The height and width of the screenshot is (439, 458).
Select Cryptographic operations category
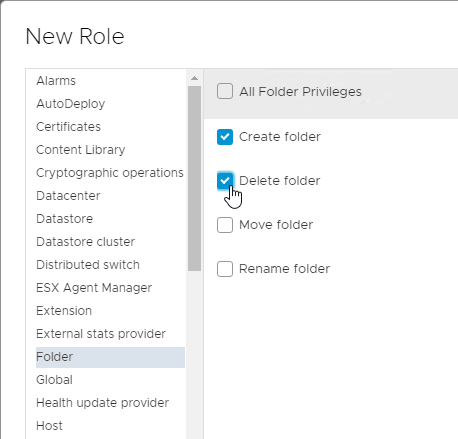pos(110,173)
